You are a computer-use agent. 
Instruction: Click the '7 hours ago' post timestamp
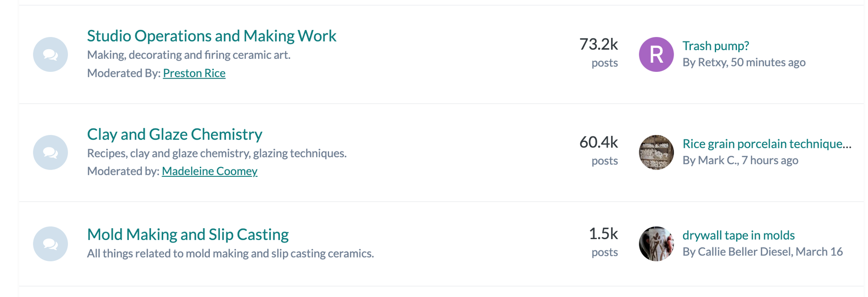point(769,160)
